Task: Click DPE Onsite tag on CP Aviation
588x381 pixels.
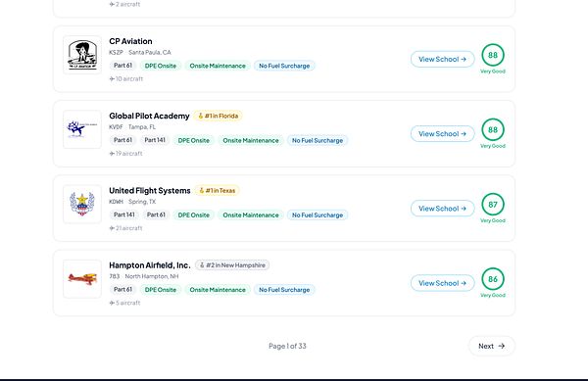Action: coord(161,66)
